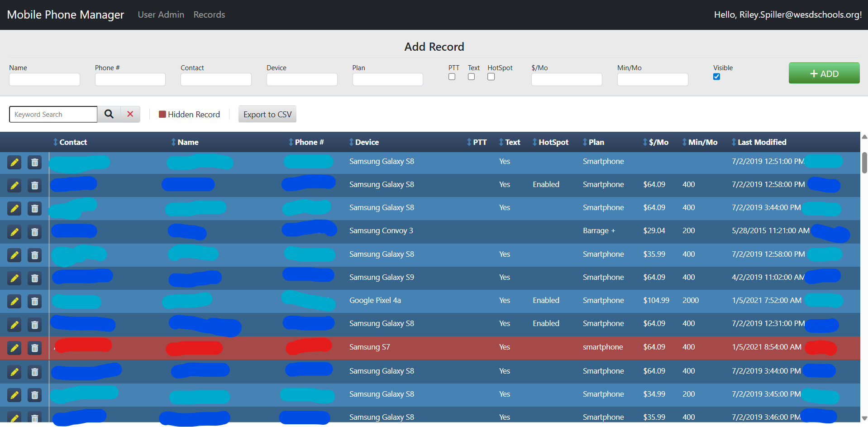Open the Records page
The height and width of the screenshot is (427, 868).
coord(209,14)
